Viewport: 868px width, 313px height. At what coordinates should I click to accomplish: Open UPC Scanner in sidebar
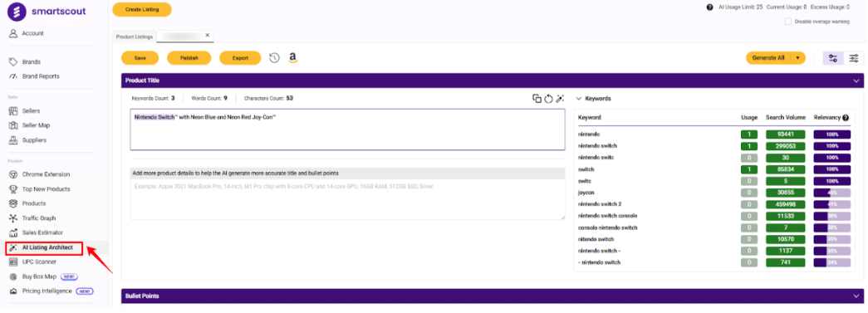(x=39, y=262)
